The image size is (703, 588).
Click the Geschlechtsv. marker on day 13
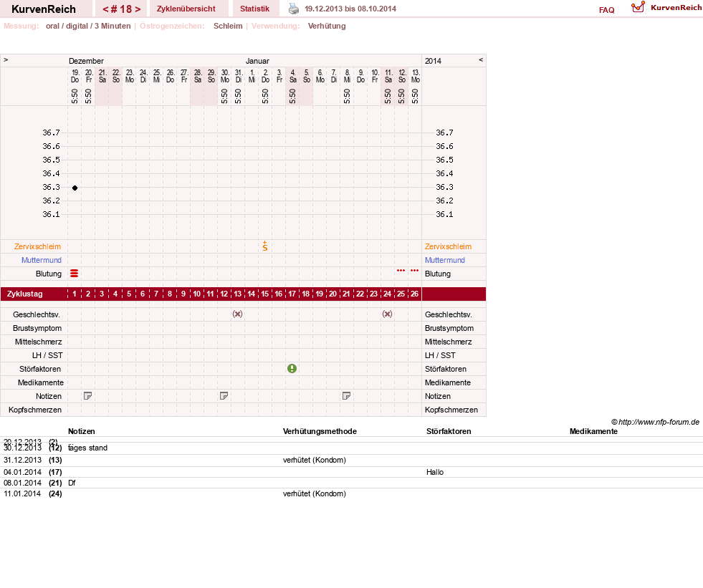238,314
